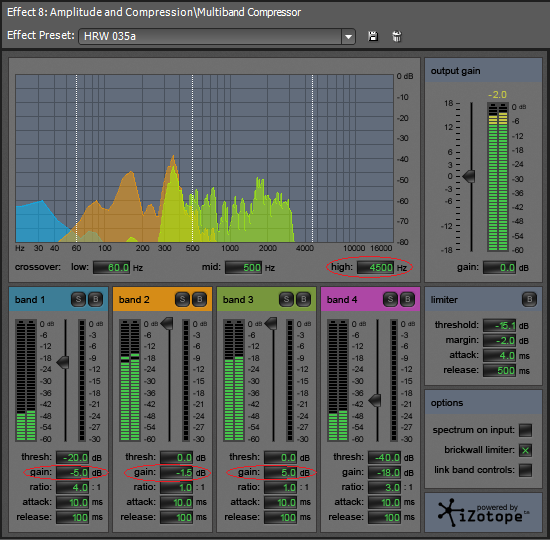Click the low crossover marker line in spectrum
550x540 pixels.
[76, 158]
